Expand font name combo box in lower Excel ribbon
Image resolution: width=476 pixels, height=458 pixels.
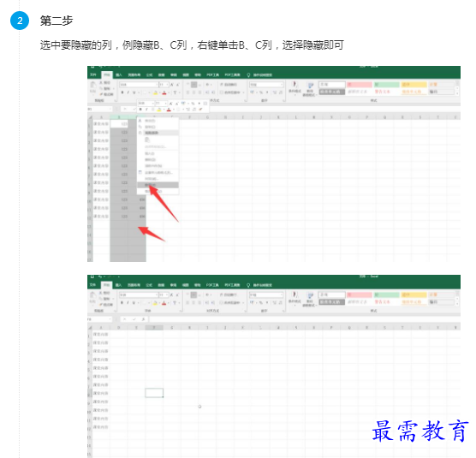point(157,294)
